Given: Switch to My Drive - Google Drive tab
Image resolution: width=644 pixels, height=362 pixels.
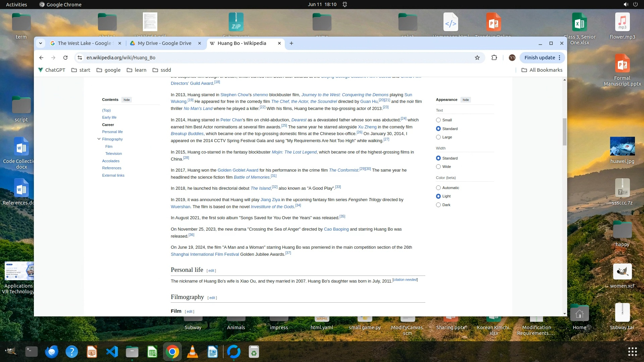Looking at the screenshot, I should pyautogui.click(x=164, y=43).
